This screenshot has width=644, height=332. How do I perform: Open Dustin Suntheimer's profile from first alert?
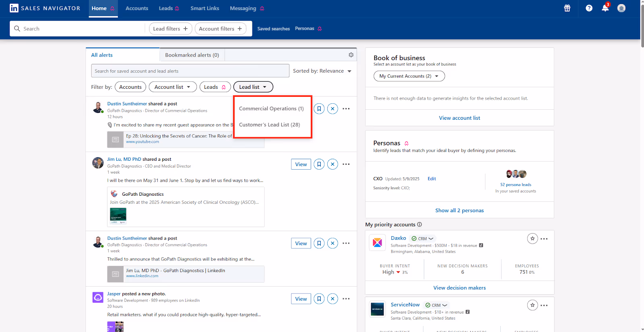127,104
